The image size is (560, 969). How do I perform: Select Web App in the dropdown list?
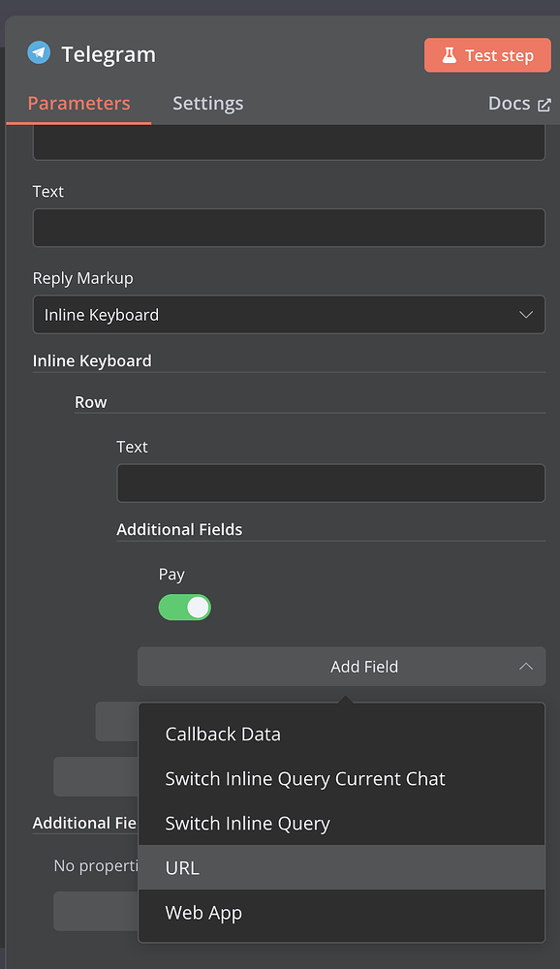tap(203, 912)
